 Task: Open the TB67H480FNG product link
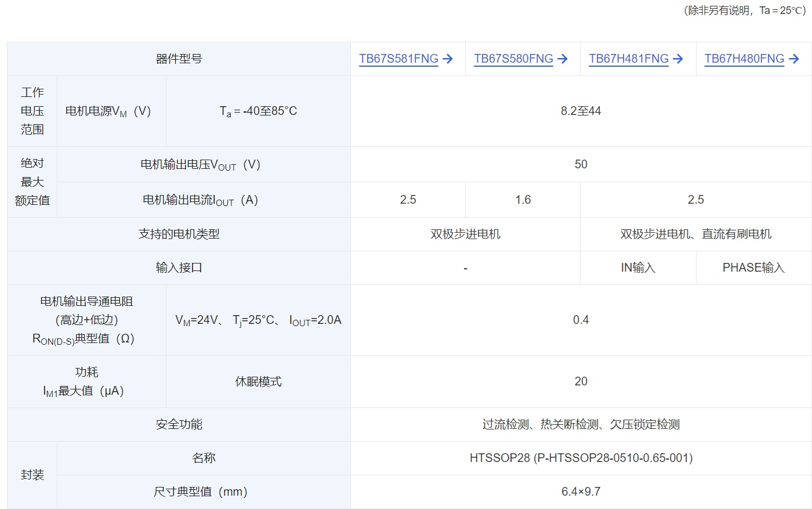744,59
